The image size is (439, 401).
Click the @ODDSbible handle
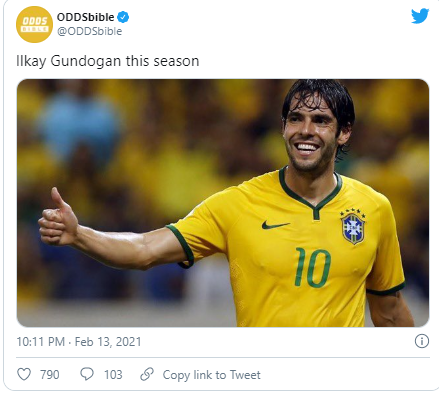tap(89, 31)
